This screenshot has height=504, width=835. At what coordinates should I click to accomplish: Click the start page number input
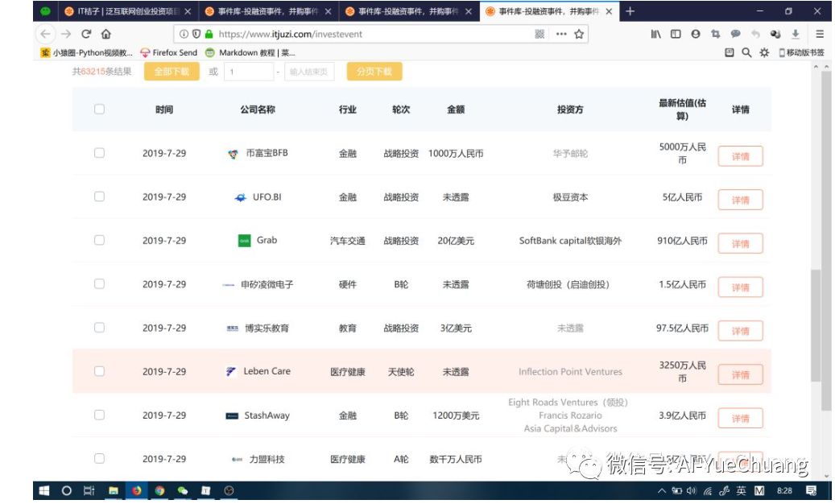point(249,72)
